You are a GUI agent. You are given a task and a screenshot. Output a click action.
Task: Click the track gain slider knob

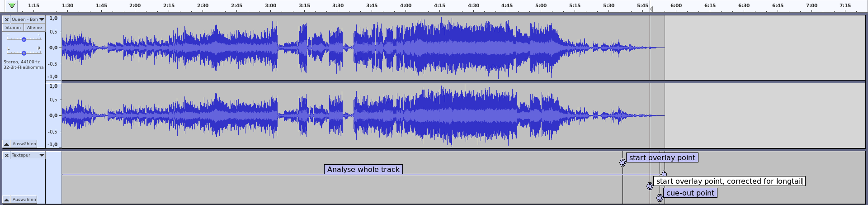[24, 39]
